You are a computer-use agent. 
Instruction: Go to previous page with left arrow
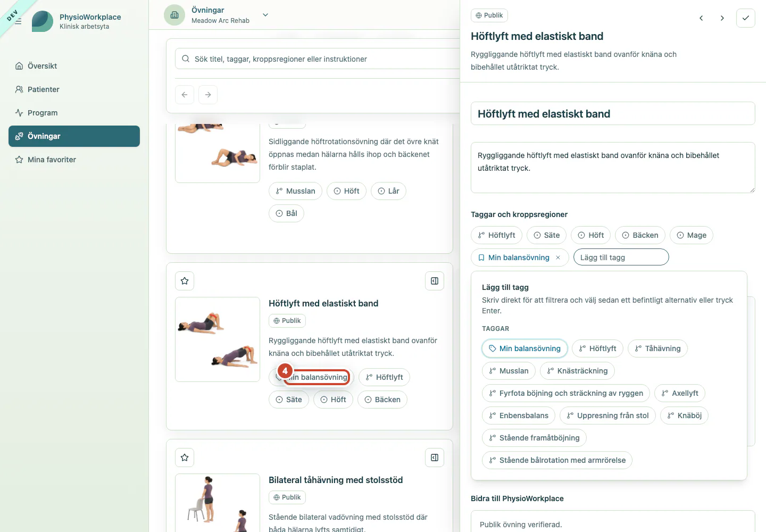pyautogui.click(x=185, y=95)
